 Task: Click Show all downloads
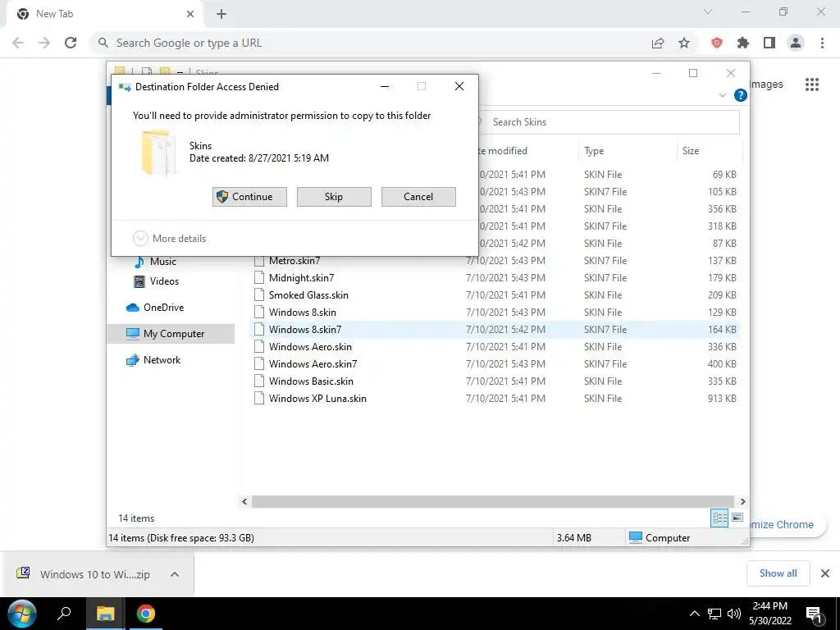[778, 573]
